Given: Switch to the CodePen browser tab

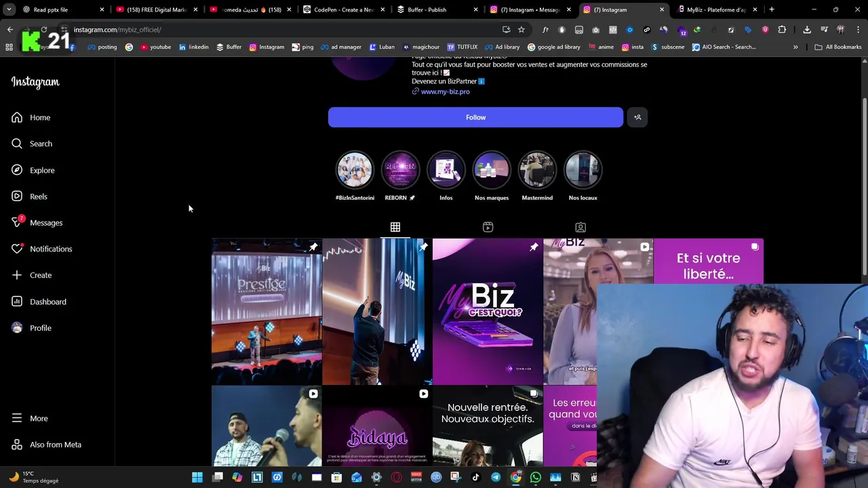Looking at the screenshot, I should (344, 9).
